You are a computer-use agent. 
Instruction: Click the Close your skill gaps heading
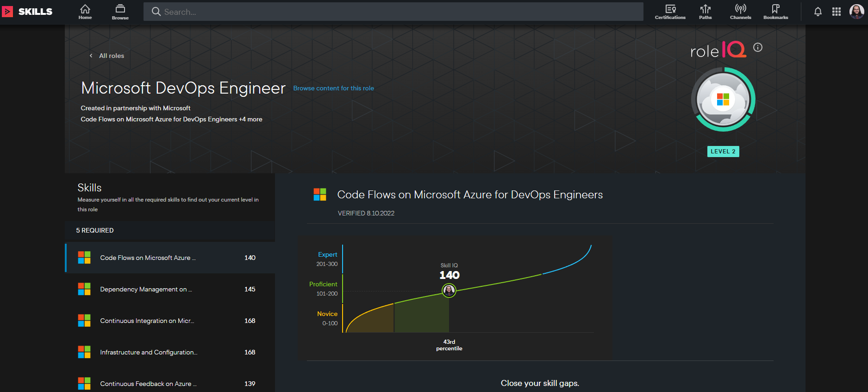coord(540,383)
